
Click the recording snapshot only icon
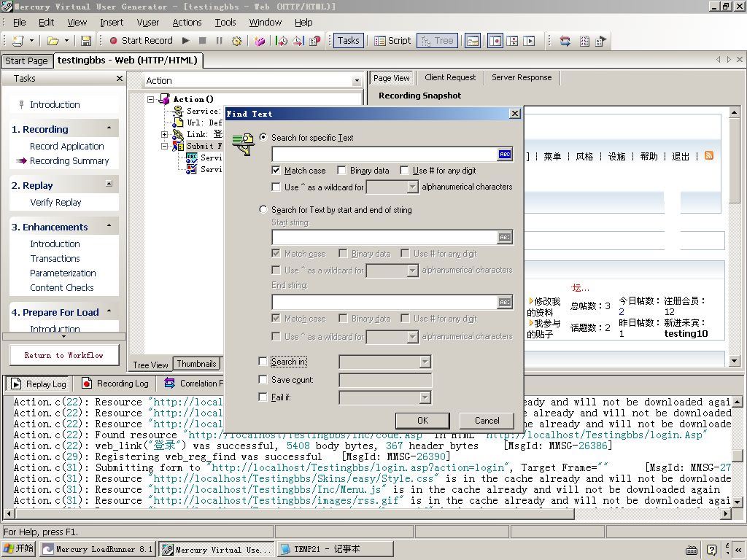[x=495, y=41]
